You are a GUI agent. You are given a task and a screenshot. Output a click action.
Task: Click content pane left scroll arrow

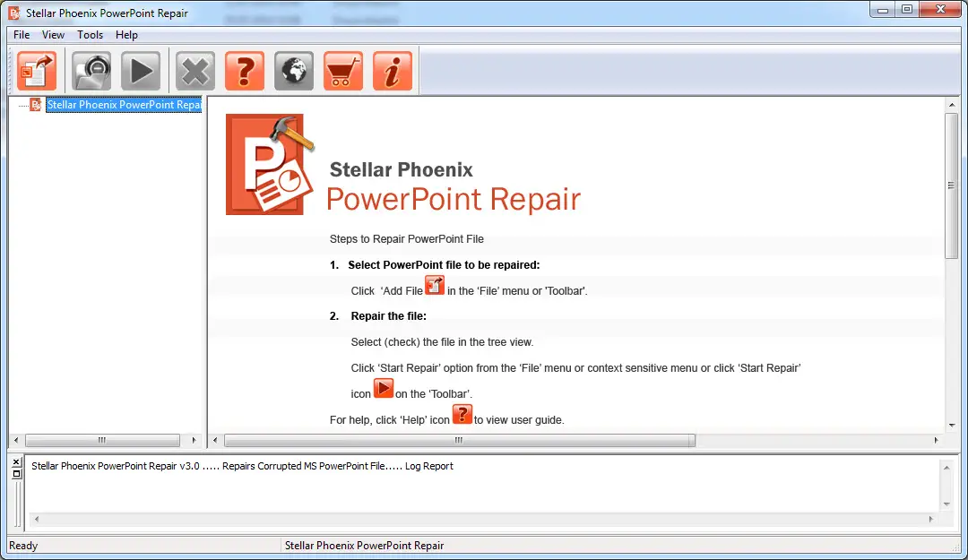pos(215,440)
